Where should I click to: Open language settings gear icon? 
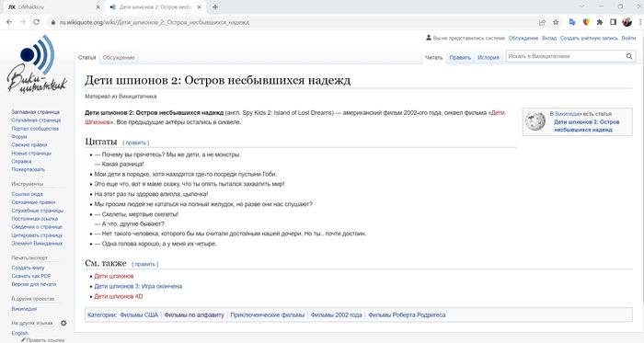click(63, 323)
